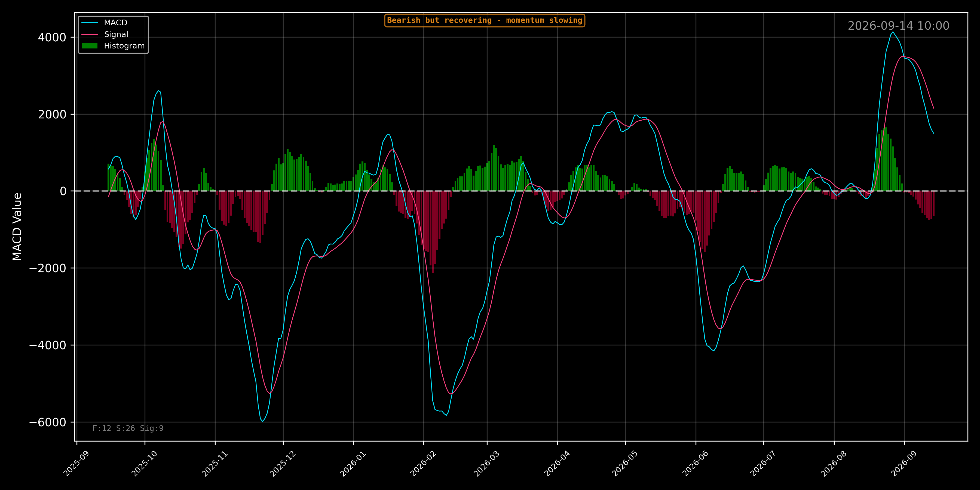Click the −6000 y-axis tick label

48,422
